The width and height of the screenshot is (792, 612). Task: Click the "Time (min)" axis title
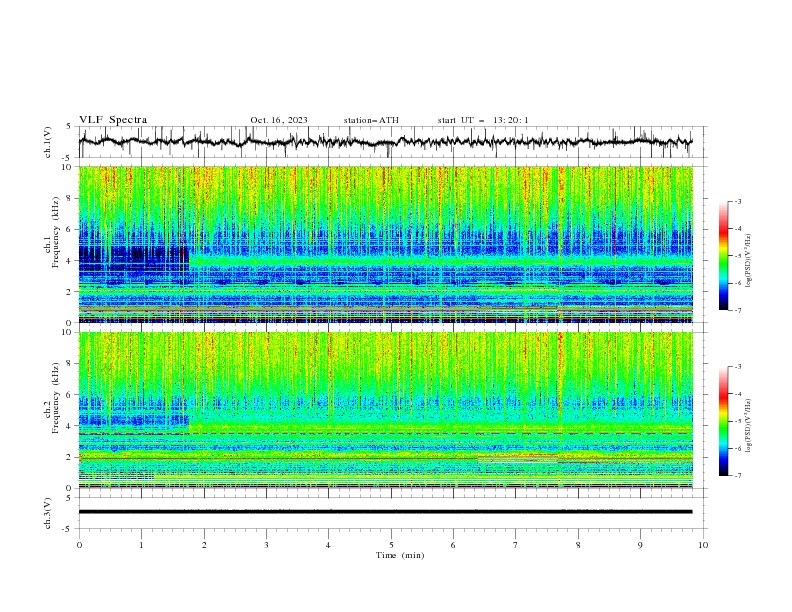point(400,555)
